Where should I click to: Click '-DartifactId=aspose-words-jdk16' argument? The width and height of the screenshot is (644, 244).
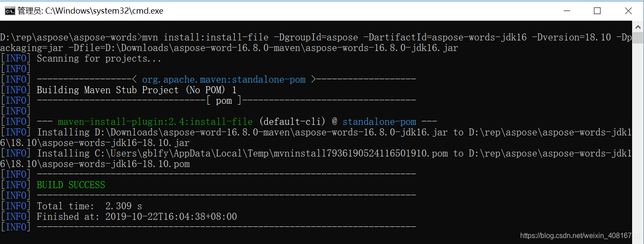click(445, 37)
